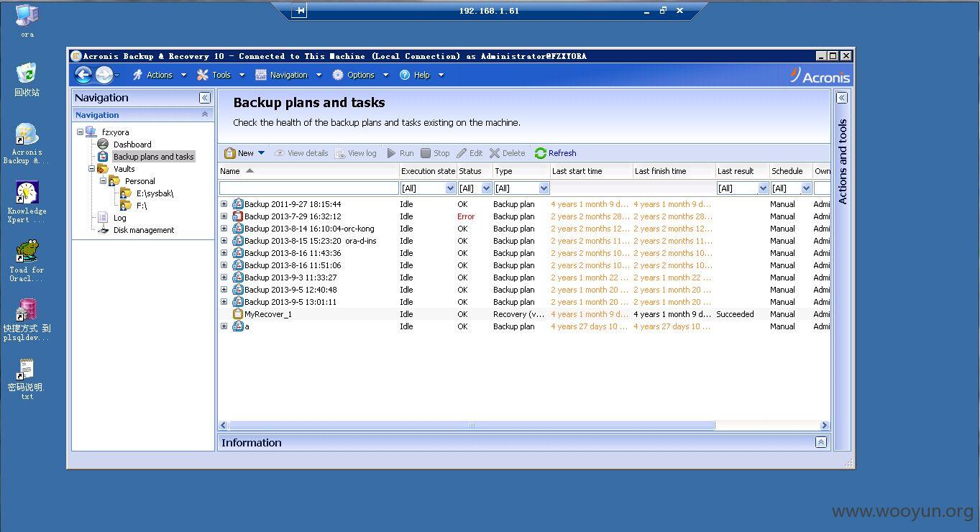980x532 pixels.
Task: Click the horizontal scrollbar of the table
Action: point(472,426)
